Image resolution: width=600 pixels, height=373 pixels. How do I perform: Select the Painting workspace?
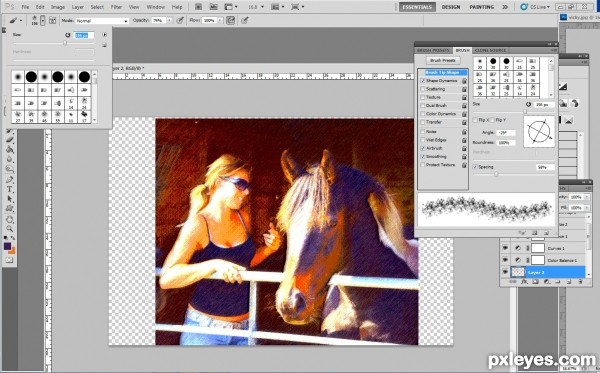(481, 7)
